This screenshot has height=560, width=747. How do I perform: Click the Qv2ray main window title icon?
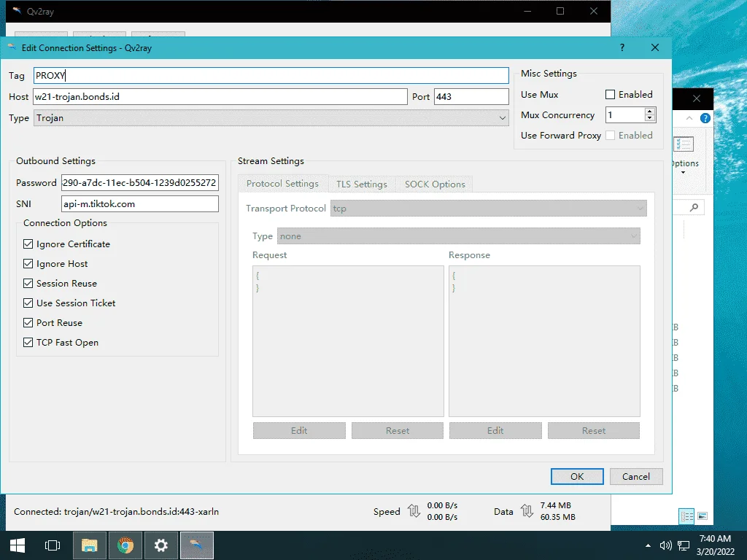[x=17, y=10]
